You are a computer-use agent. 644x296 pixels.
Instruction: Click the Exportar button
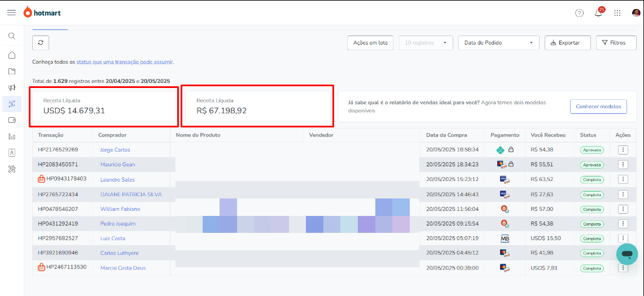567,43
